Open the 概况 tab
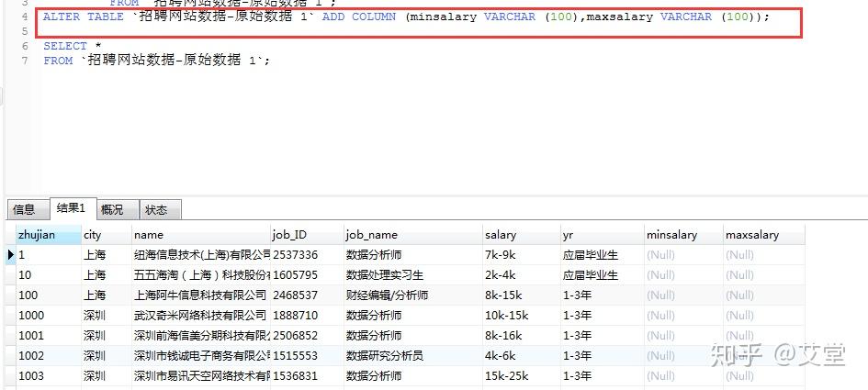The height and width of the screenshot is (390, 868). coord(118,209)
